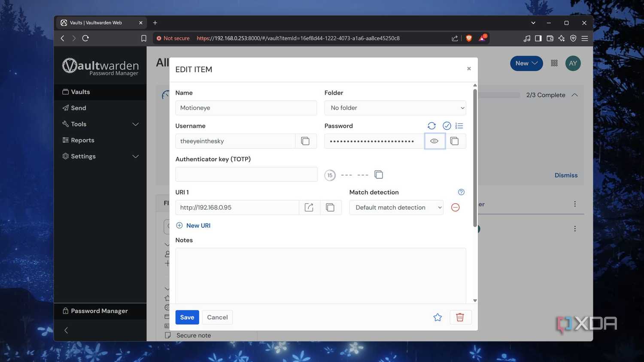644x362 pixels.
Task: Dismiss the getting started panel
Action: pos(566,175)
